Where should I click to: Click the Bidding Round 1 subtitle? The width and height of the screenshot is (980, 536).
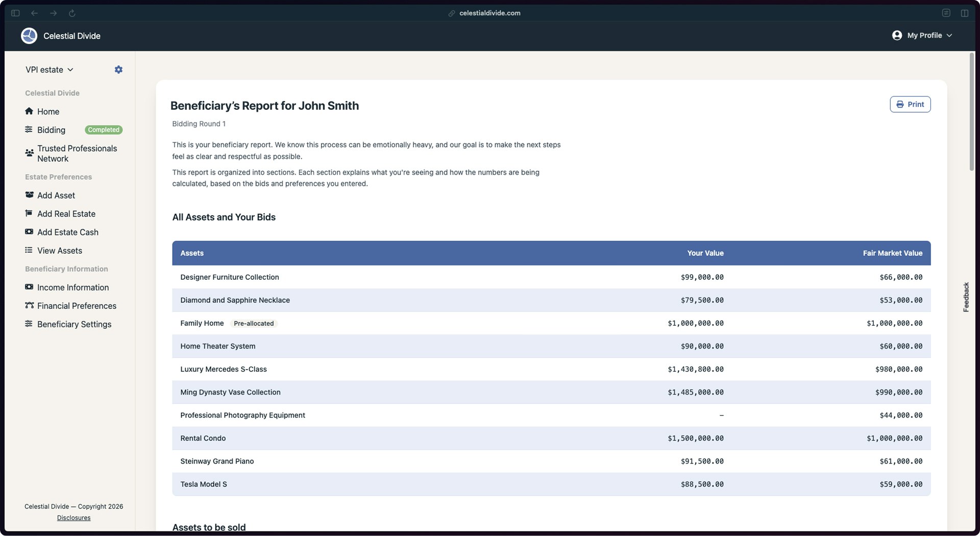pyautogui.click(x=199, y=124)
